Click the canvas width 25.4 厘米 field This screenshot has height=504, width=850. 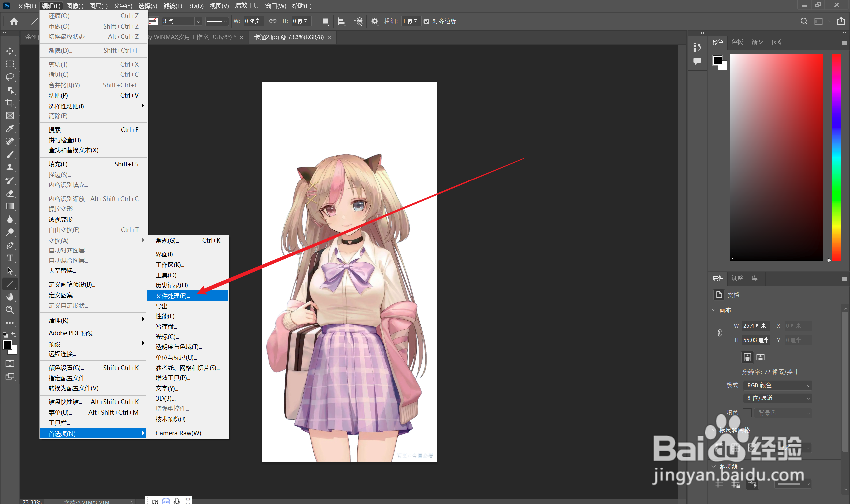[755, 326]
